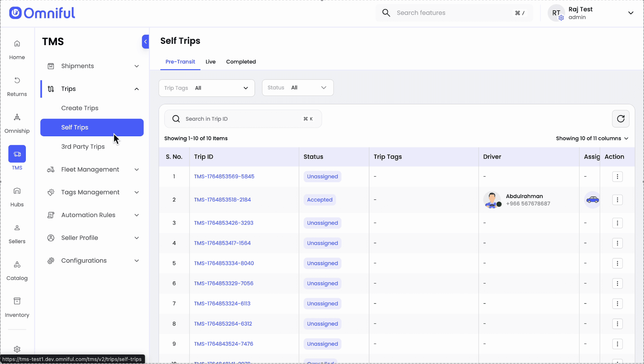Click the settings gear at bottom left
Viewport: 644px width, 364px height.
click(17, 349)
